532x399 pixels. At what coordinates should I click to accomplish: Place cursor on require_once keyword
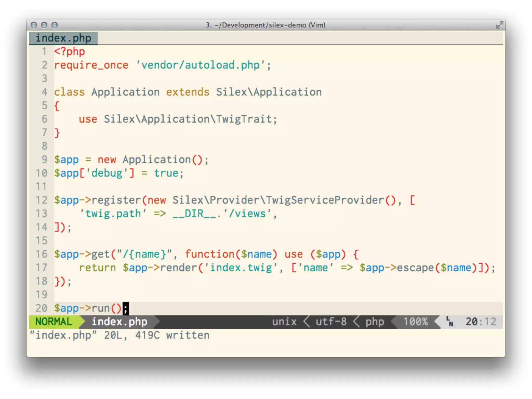91,65
